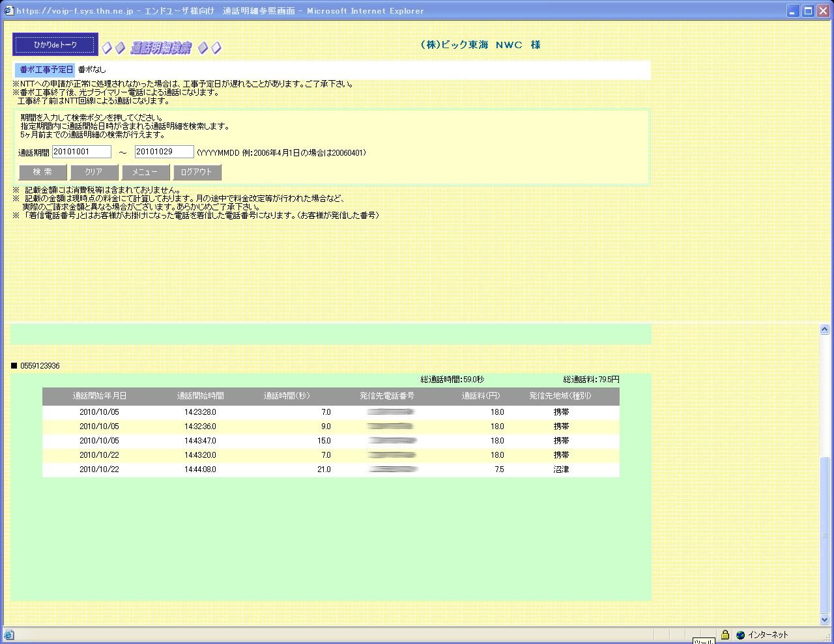Screen dimensions: 834x644
Task: Click the ひかりdeトーク logo button
Action: click(x=55, y=45)
